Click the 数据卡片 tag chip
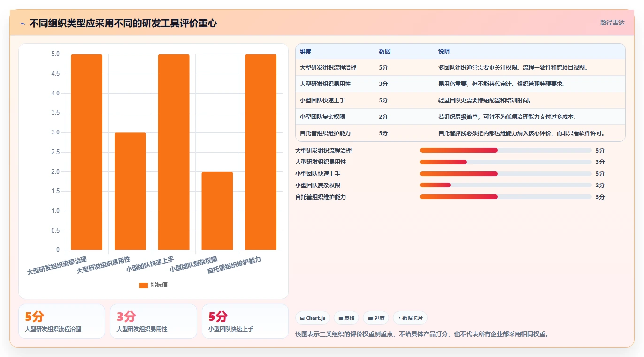Viewport: 644px width, 357px height. coord(410,318)
